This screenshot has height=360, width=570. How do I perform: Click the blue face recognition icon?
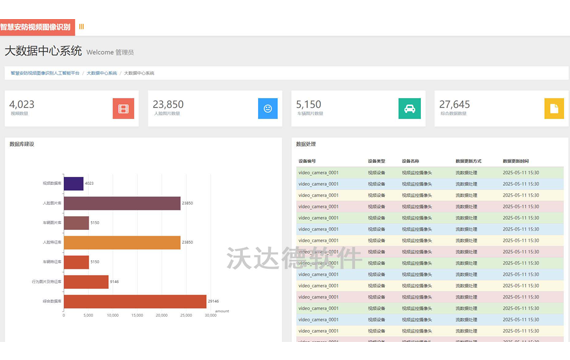268,108
